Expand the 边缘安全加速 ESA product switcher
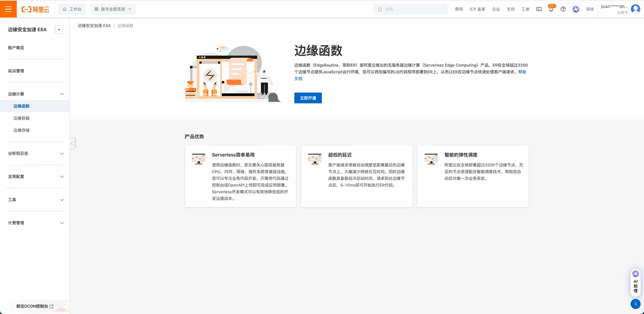This screenshot has height=314, width=644. [59, 29]
